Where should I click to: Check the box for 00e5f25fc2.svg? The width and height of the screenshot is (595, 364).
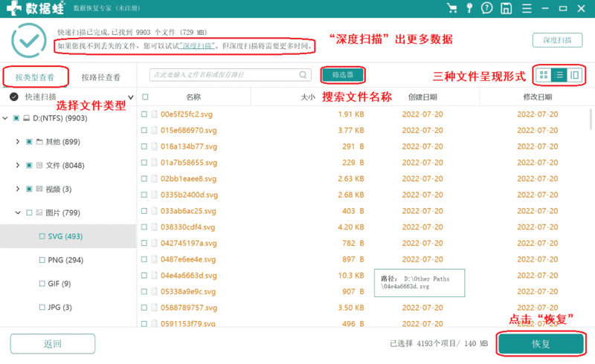point(145,114)
